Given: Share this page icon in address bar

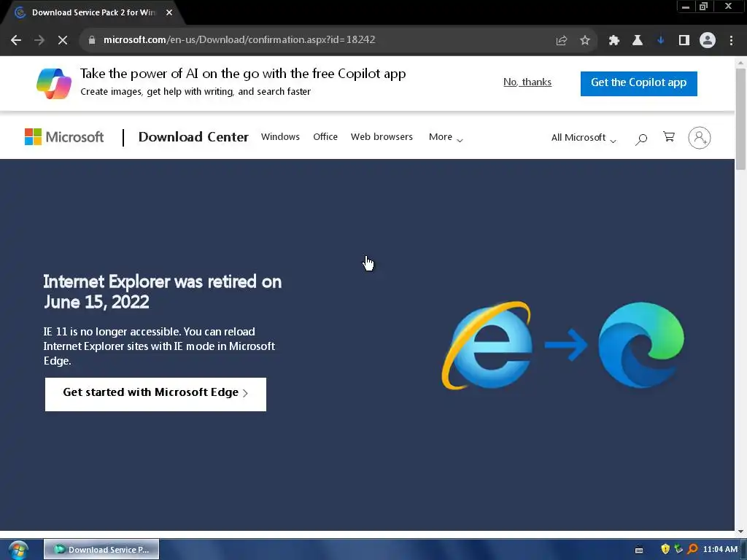Looking at the screenshot, I should (x=562, y=41).
